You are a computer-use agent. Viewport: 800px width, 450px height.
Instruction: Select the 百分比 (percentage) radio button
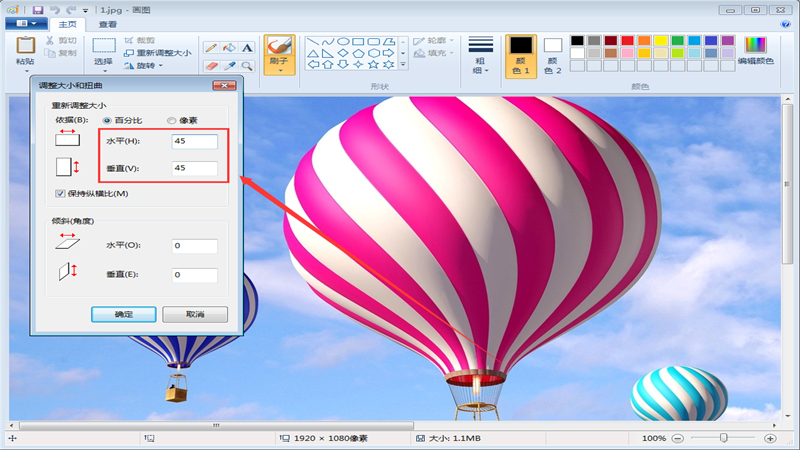tap(108, 120)
